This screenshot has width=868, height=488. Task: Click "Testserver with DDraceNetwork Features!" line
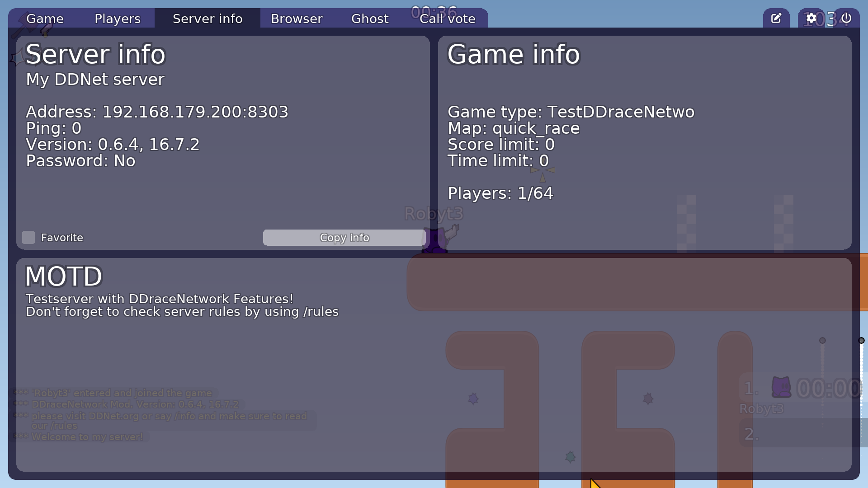pos(160,299)
